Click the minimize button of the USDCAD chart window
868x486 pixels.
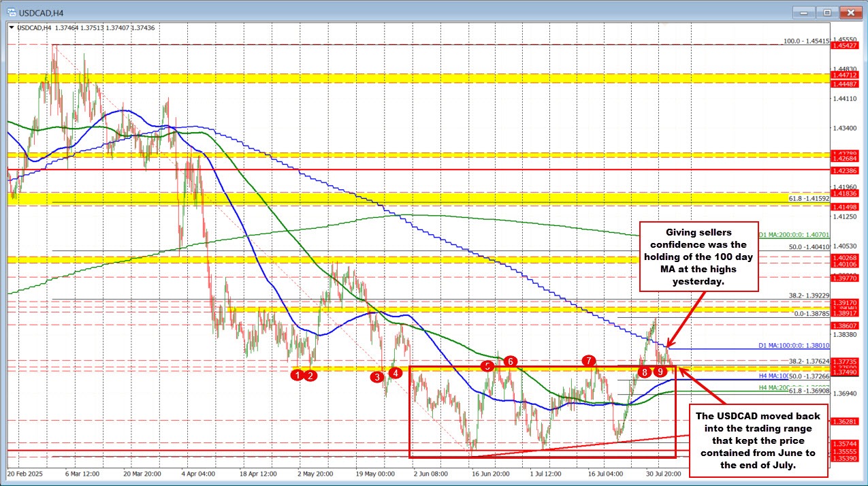click(x=803, y=12)
